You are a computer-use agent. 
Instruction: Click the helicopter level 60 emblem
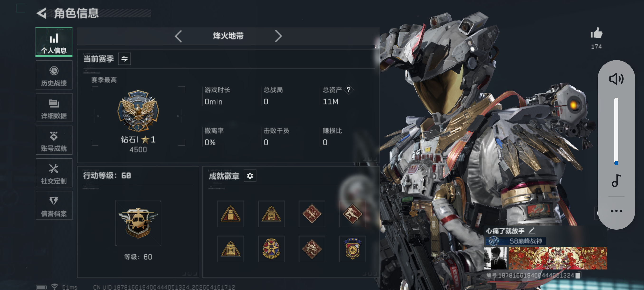coord(138,223)
